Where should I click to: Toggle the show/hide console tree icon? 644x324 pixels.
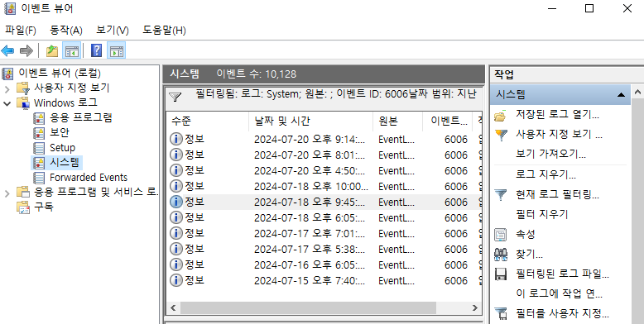pyautogui.click(x=71, y=51)
